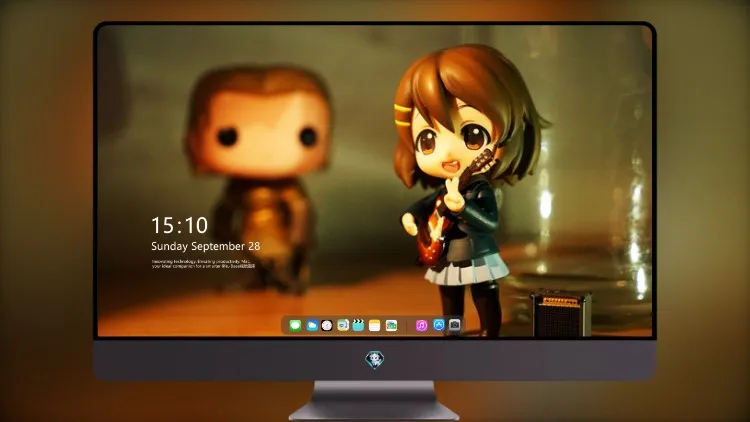The height and width of the screenshot is (422, 750).
Task: Open the photo gallery app in dock
Action: click(x=391, y=326)
